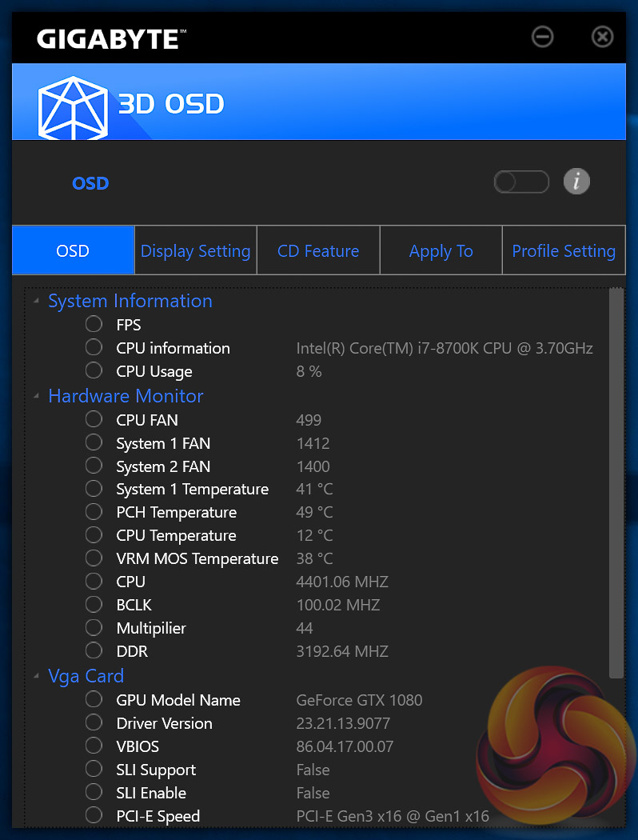The image size is (638, 840).
Task: Click the 41 °C temperature value
Action: pos(314,489)
